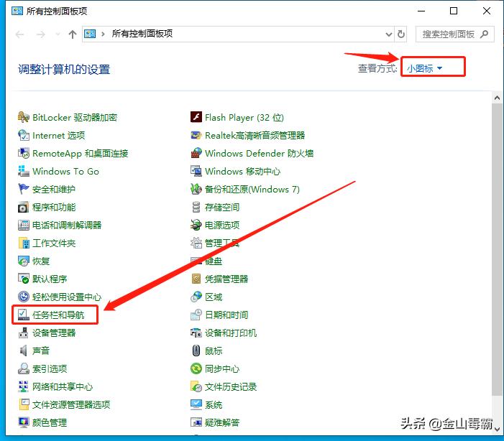This screenshot has height=441, width=504.
Task: Click the window title bar icon
Action: [x=17, y=11]
